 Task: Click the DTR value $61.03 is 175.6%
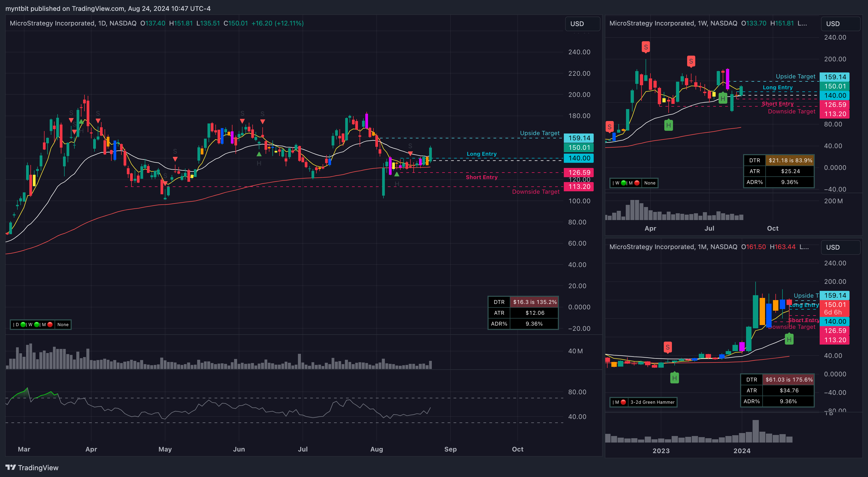pyautogui.click(x=788, y=379)
